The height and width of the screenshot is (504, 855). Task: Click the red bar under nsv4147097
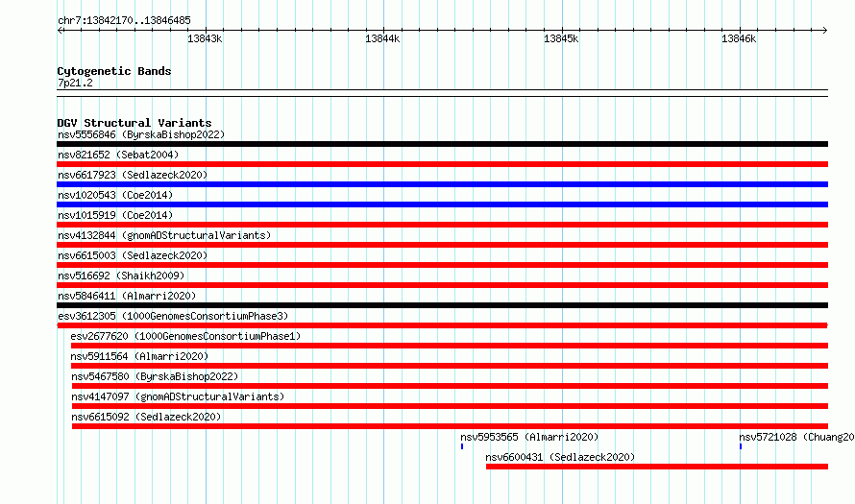click(x=450, y=406)
